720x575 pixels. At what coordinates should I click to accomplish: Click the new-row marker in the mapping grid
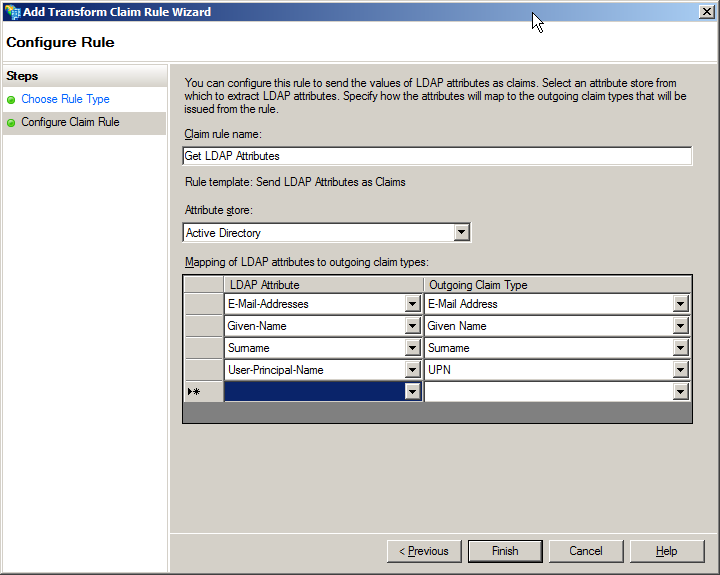[194, 392]
